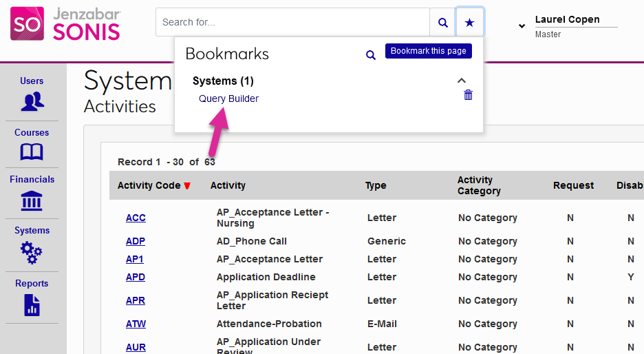Click the Activity Category column header
The height and width of the screenshot is (354, 644).
click(x=479, y=185)
